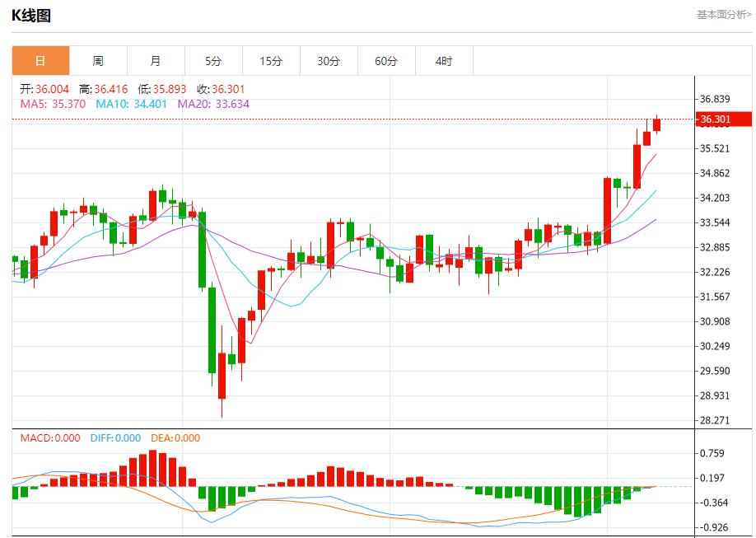Click the MACD: 0.000 indicator label

click(50, 438)
